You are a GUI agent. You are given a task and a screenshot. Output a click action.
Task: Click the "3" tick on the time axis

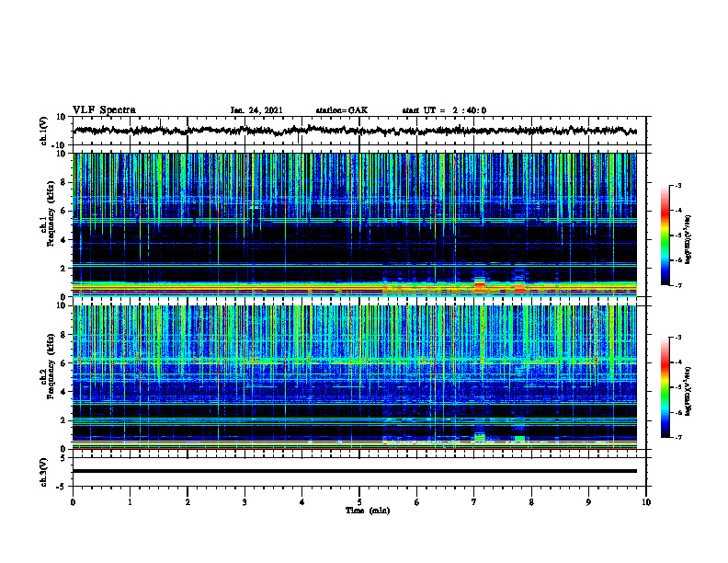point(245,502)
